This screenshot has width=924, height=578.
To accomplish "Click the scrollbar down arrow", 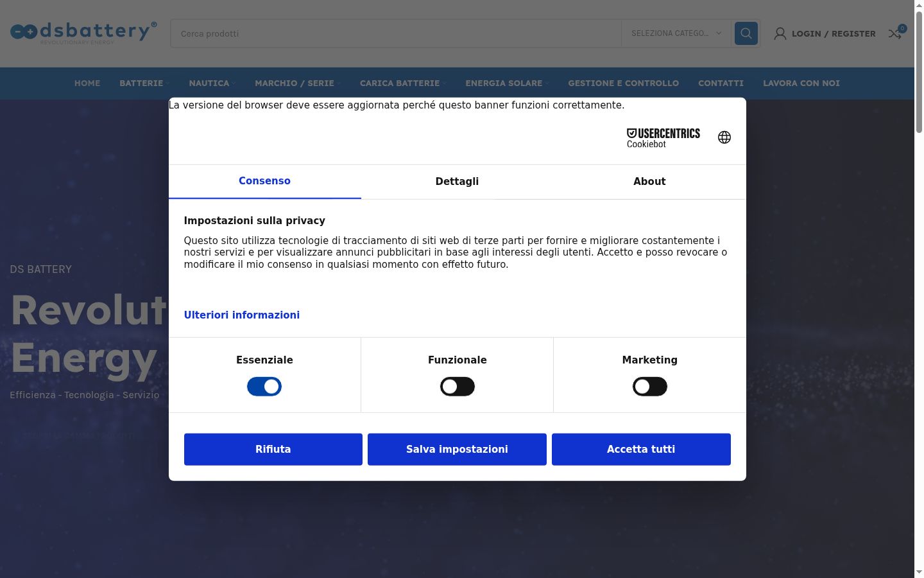I will pos(919,572).
